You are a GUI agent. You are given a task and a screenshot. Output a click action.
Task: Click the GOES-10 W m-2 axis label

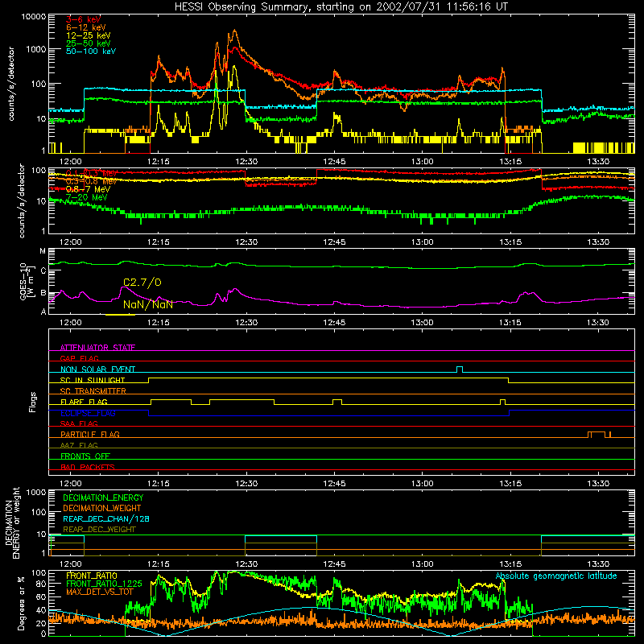point(27,281)
